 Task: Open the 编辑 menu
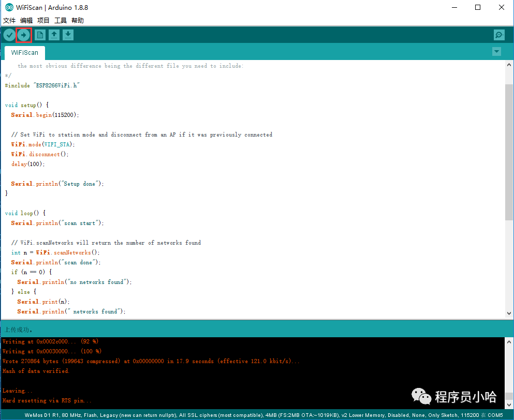[x=26, y=21]
